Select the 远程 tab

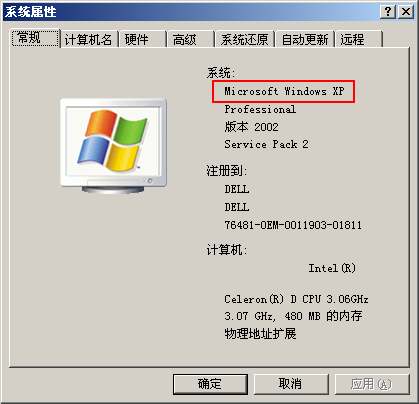pos(359,40)
